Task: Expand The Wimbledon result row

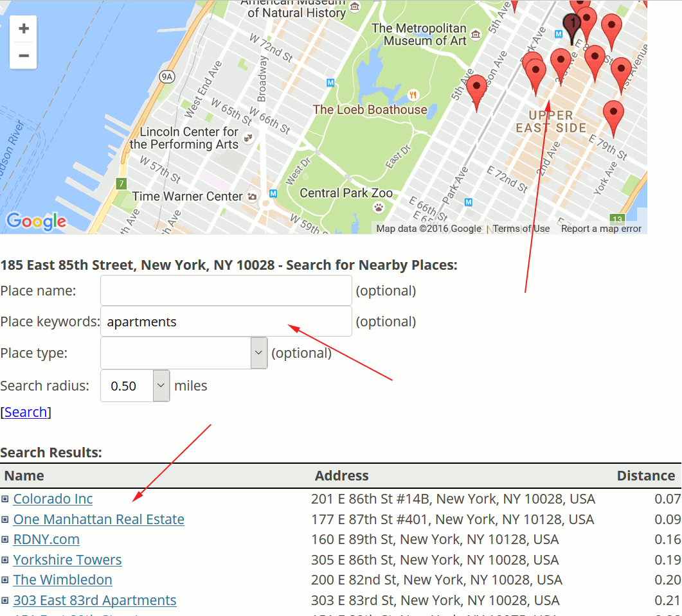Action: pyautogui.click(x=4, y=580)
